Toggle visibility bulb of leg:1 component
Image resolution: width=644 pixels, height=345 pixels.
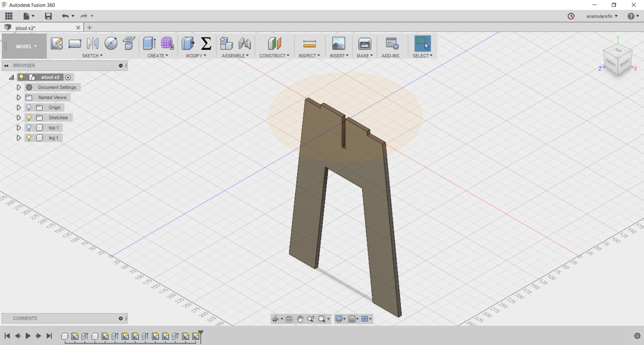pos(29,138)
